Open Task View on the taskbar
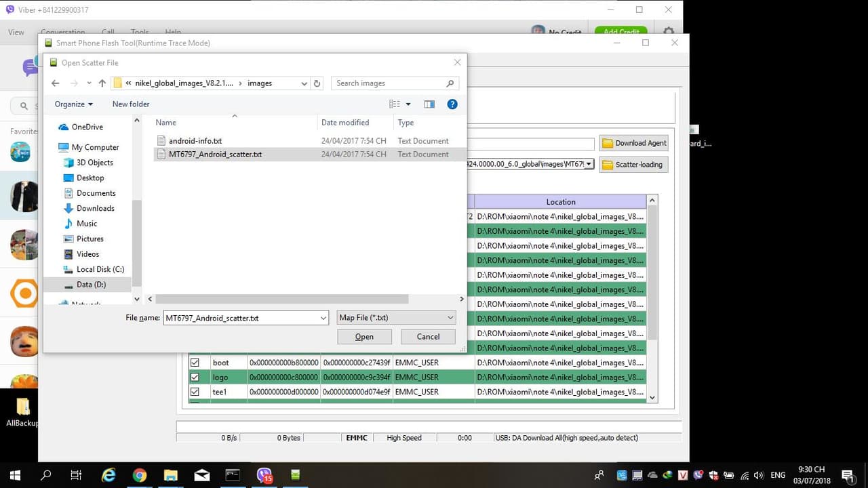 77,475
